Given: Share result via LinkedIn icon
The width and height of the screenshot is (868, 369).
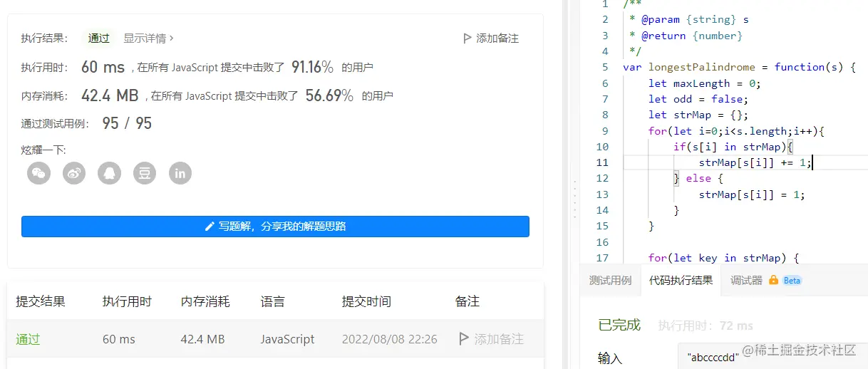Looking at the screenshot, I should [180, 173].
